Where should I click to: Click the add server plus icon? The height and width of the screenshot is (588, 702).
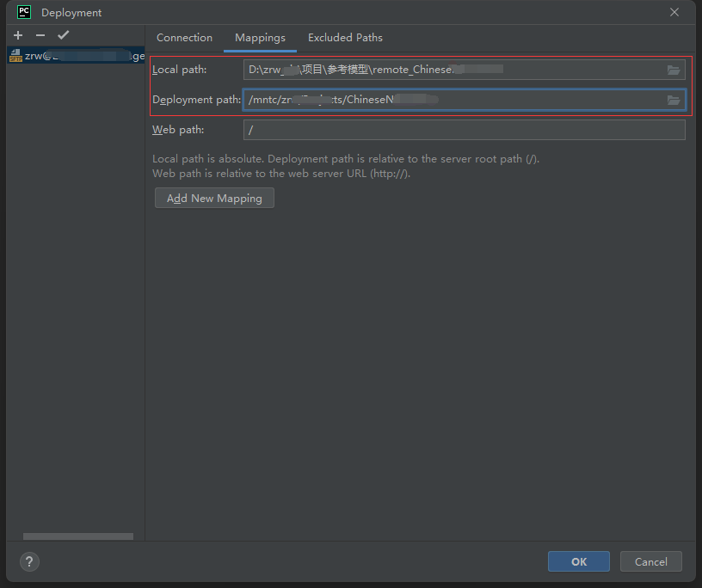pos(18,35)
